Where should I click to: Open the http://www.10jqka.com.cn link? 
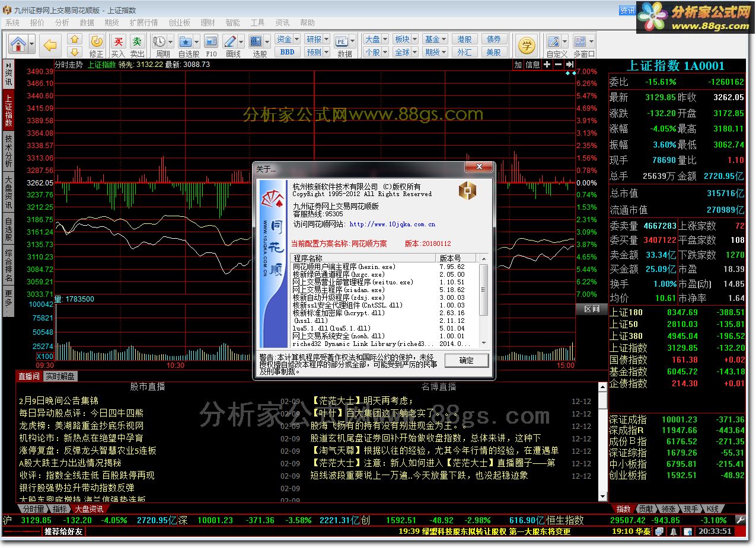click(393, 225)
